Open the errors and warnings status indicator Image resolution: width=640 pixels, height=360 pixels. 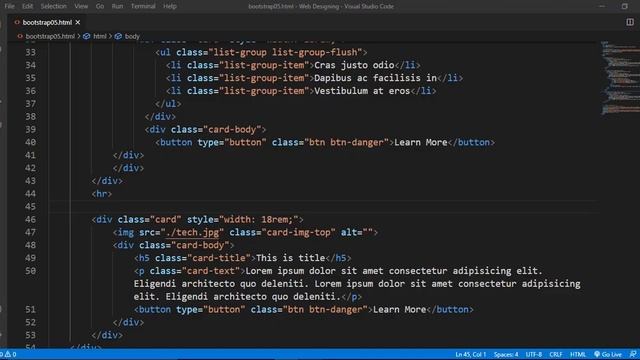pos(8,354)
